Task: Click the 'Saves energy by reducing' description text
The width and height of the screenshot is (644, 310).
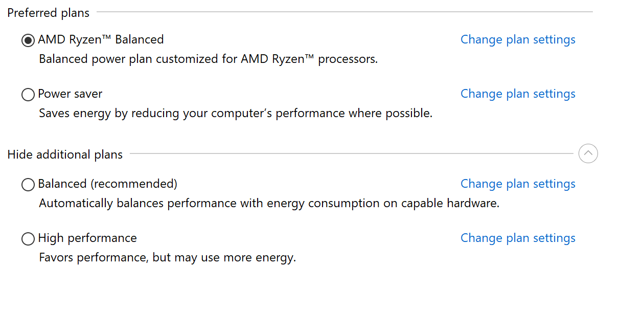Action: (x=236, y=114)
